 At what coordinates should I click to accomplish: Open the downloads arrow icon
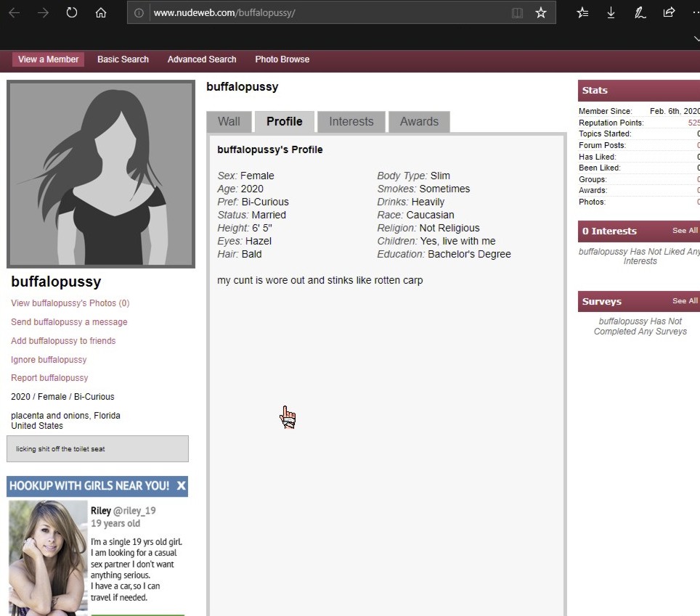point(611,13)
